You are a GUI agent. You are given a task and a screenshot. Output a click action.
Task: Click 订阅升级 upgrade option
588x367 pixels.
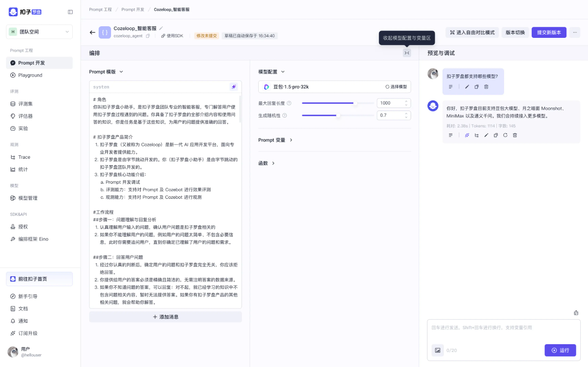tap(39, 333)
